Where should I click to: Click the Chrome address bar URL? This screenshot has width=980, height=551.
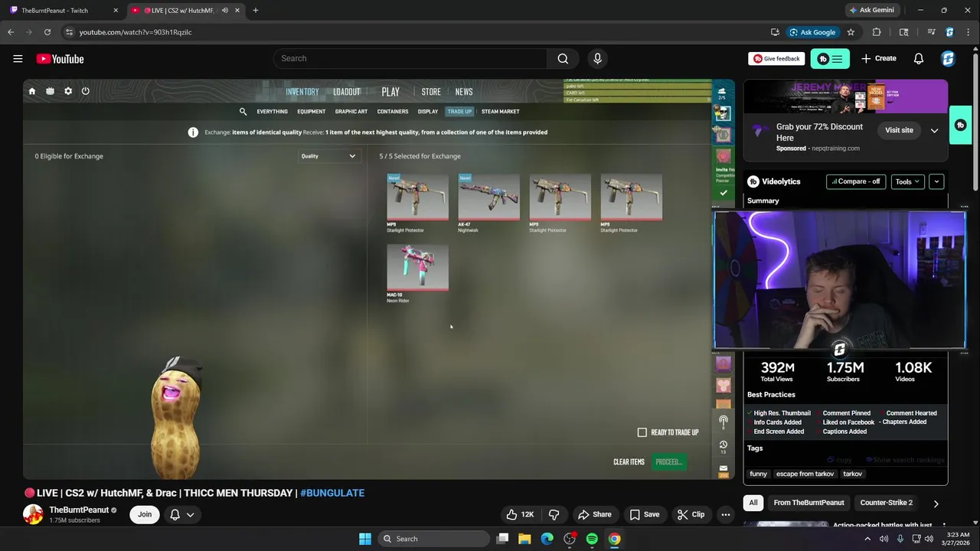tap(136, 32)
